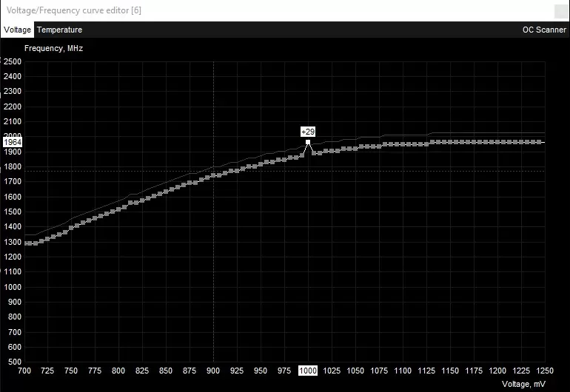Select the curve point at 1050 mV
Screen dimensions: 570x392
(355, 148)
